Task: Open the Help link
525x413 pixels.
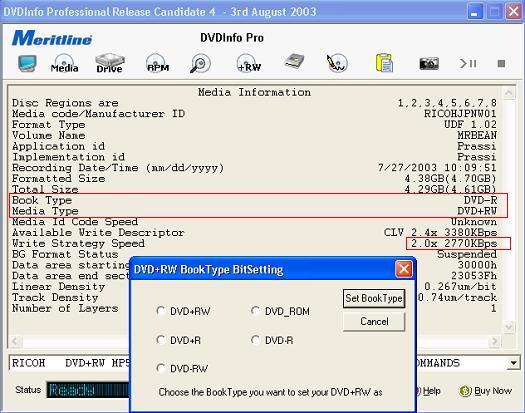Action: (x=431, y=391)
